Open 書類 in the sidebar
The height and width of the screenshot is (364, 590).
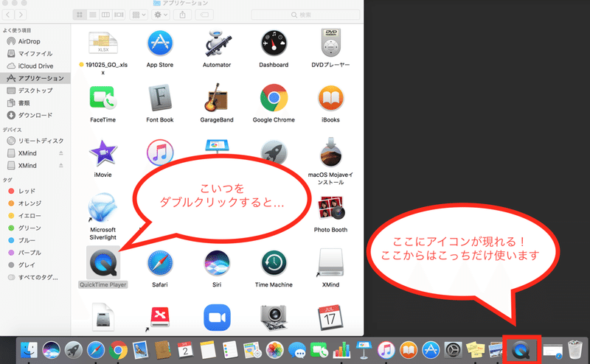coord(35,102)
